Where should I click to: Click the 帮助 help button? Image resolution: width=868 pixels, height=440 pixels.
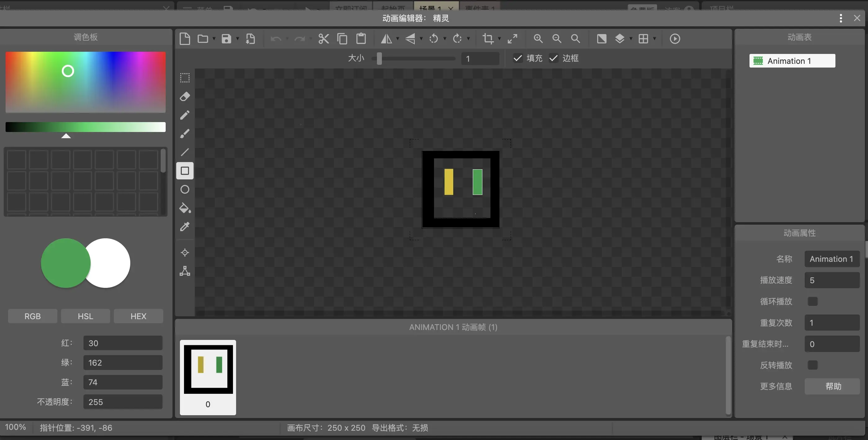(x=832, y=386)
